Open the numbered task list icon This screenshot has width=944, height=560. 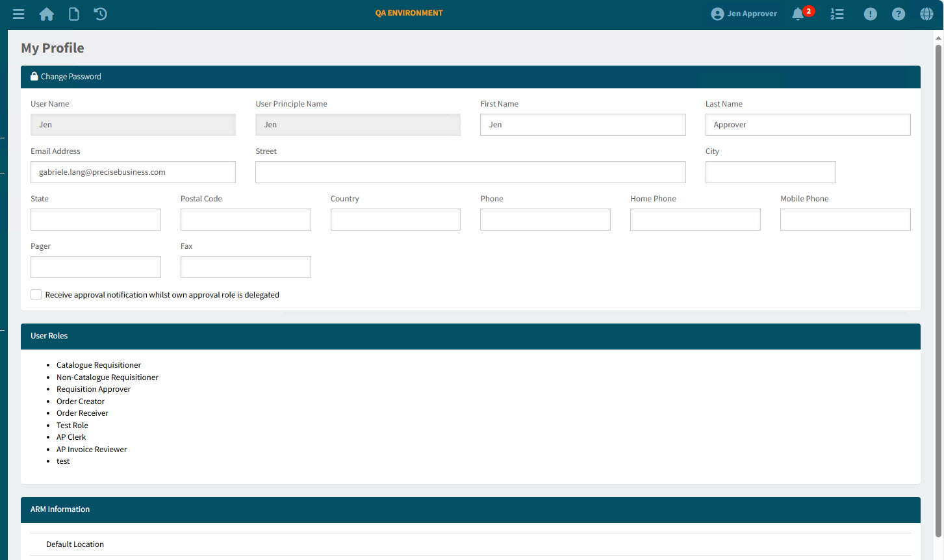click(837, 14)
